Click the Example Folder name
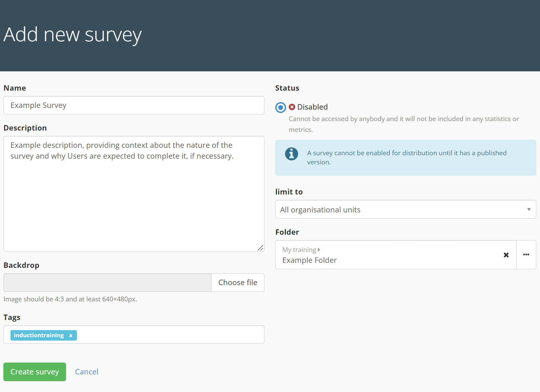Image resolution: width=540 pixels, height=392 pixels. pos(309,260)
